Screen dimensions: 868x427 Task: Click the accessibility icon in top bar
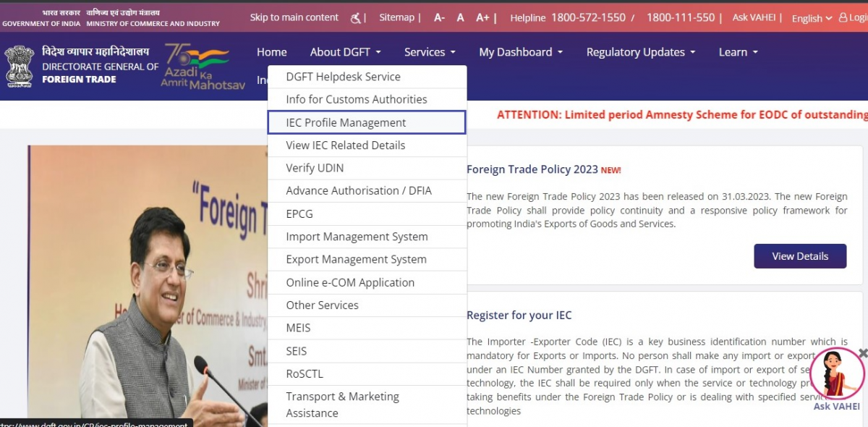pos(355,17)
